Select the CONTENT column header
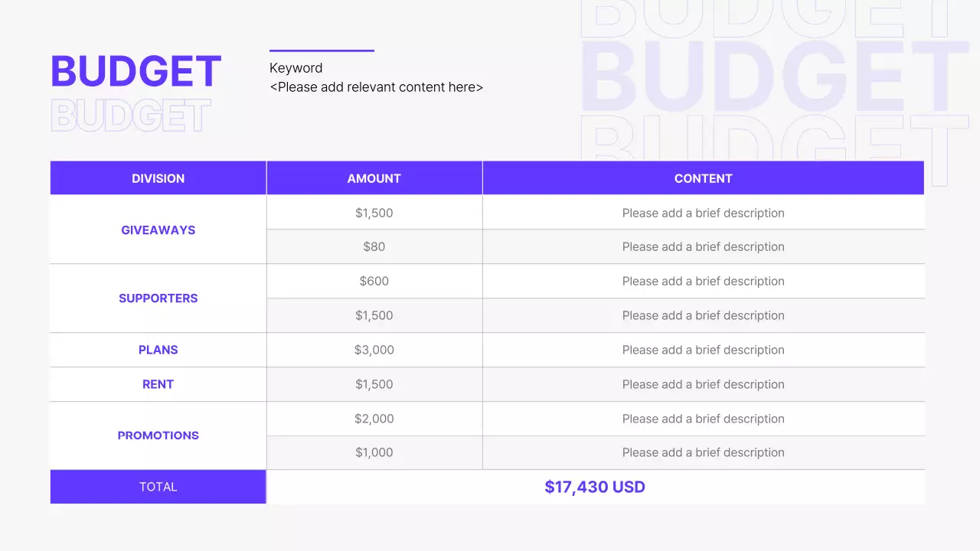Viewport: 980px width, 551px height. click(703, 178)
